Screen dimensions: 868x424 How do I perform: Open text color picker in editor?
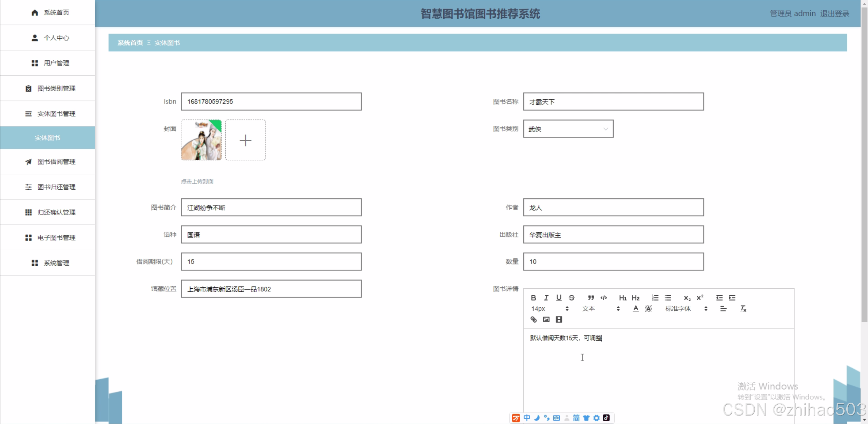point(636,309)
